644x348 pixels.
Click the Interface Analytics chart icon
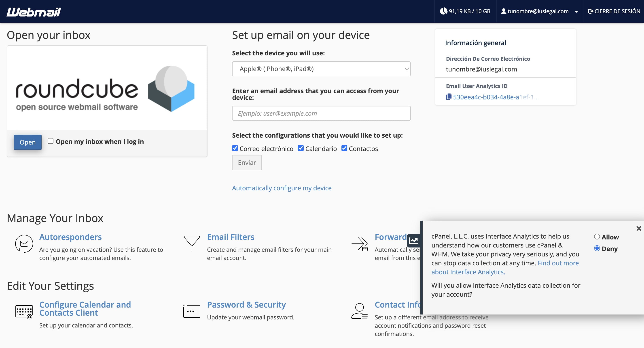click(414, 241)
